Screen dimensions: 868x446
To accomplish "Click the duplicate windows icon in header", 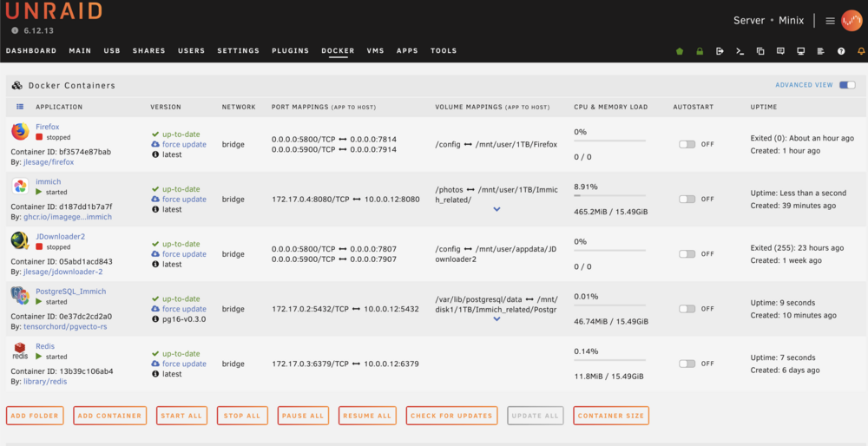I will [x=760, y=51].
